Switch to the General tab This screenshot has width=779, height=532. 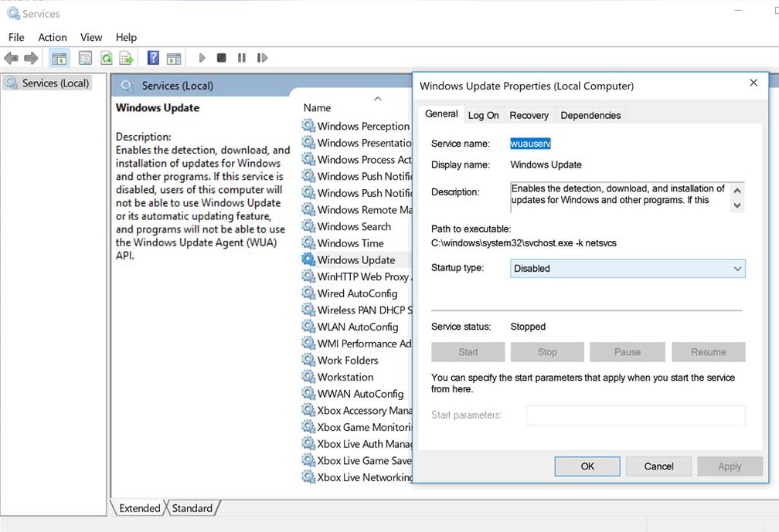point(441,114)
